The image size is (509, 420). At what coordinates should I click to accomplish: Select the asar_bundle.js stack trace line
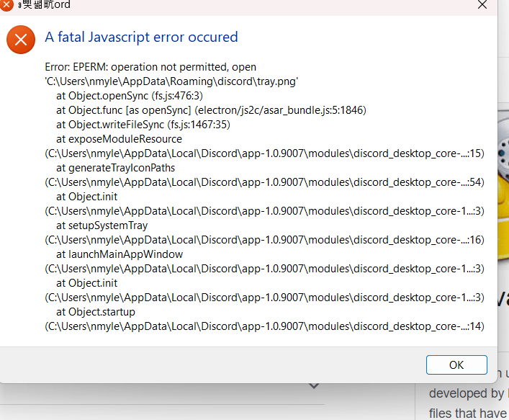(x=211, y=110)
